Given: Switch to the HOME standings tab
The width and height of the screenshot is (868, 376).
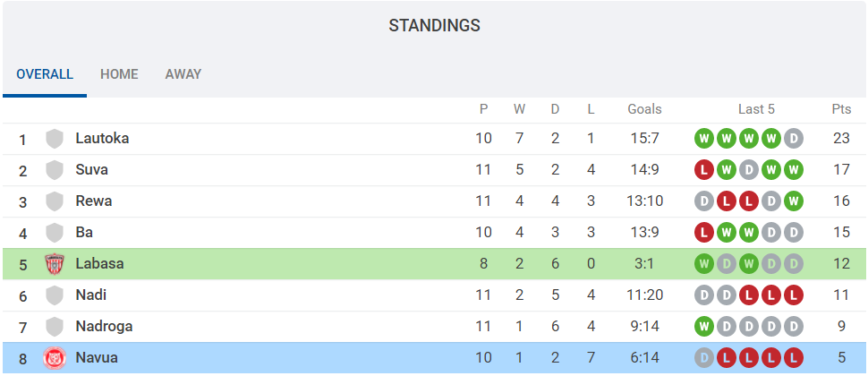Looking at the screenshot, I should [119, 74].
